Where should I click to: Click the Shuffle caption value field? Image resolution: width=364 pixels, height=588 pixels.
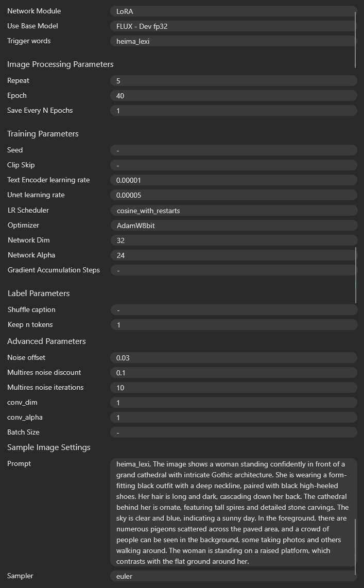(234, 310)
